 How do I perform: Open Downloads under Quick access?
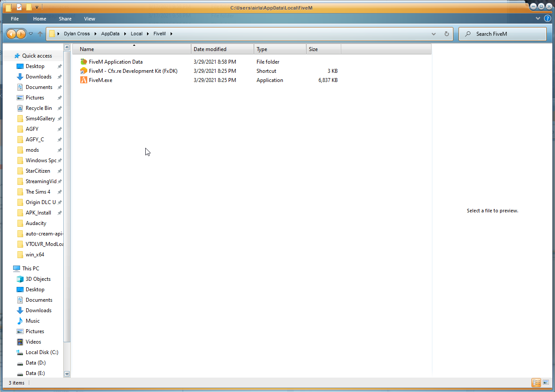coord(38,77)
